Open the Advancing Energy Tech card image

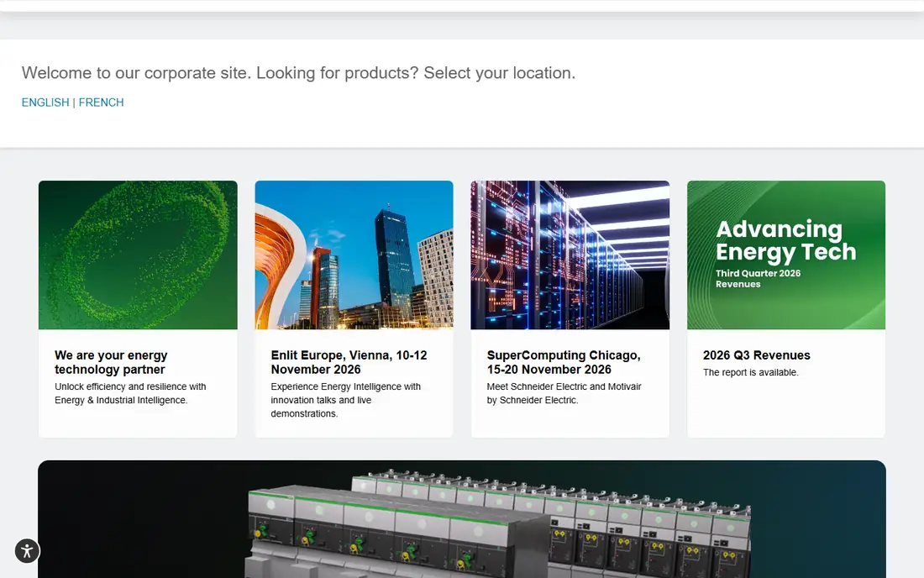[x=786, y=255]
